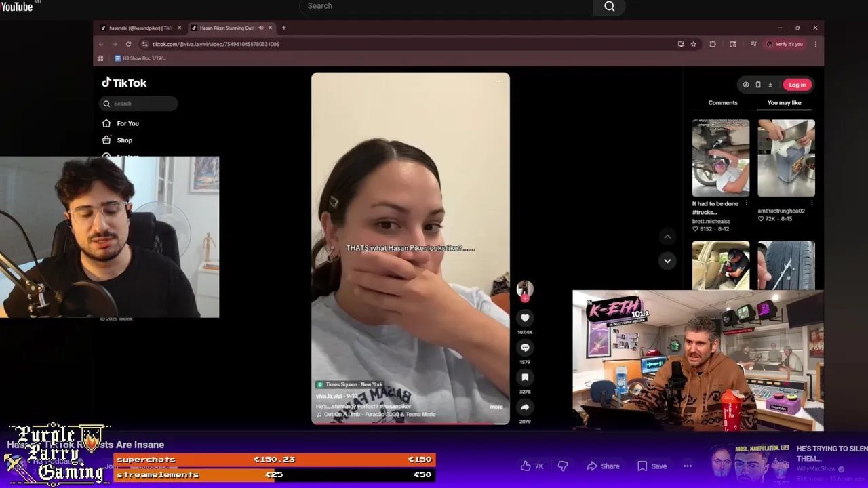The width and height of the screenshot is (868, 488).
Task: Open the He's Trying To Silence suggested video
Action: point(790,464)
